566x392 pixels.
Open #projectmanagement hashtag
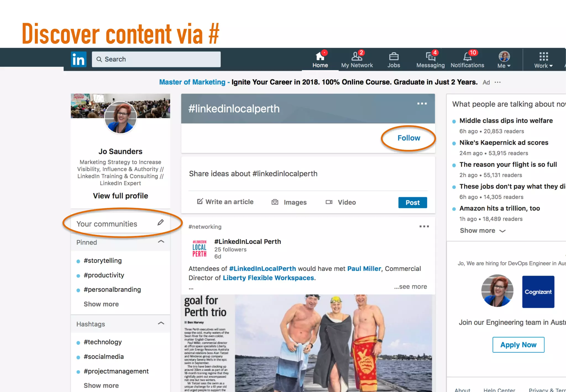(116, 371)
